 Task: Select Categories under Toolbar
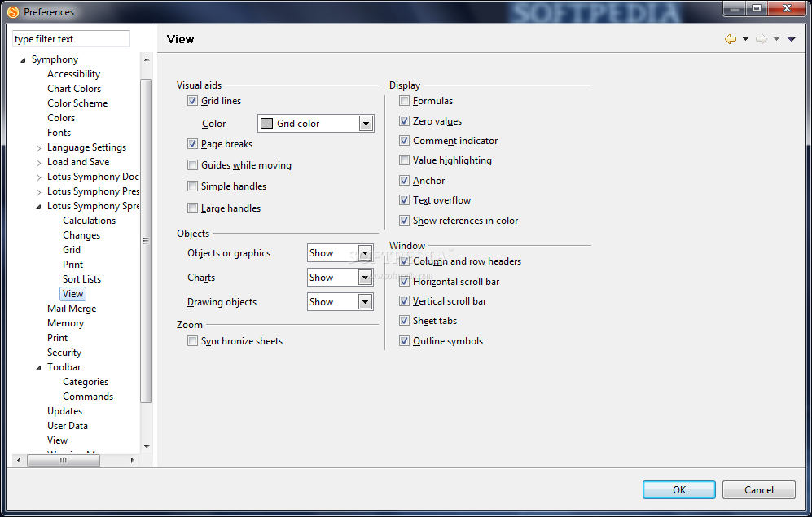(x=86, y=382)
